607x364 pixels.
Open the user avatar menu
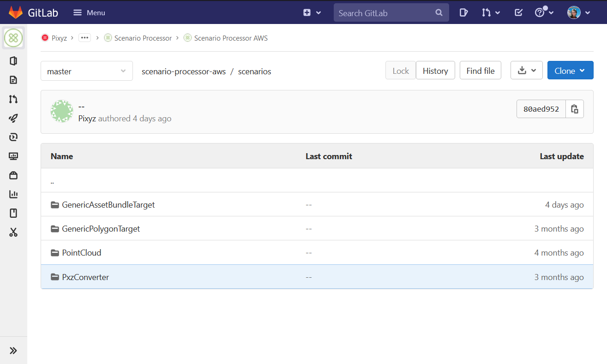(578, 13)
